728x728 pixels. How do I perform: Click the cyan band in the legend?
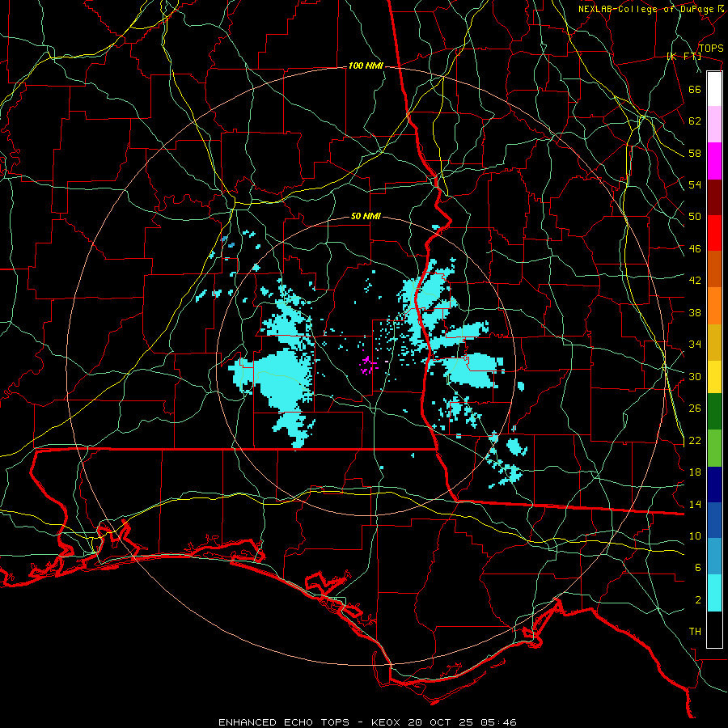(714, 593)
